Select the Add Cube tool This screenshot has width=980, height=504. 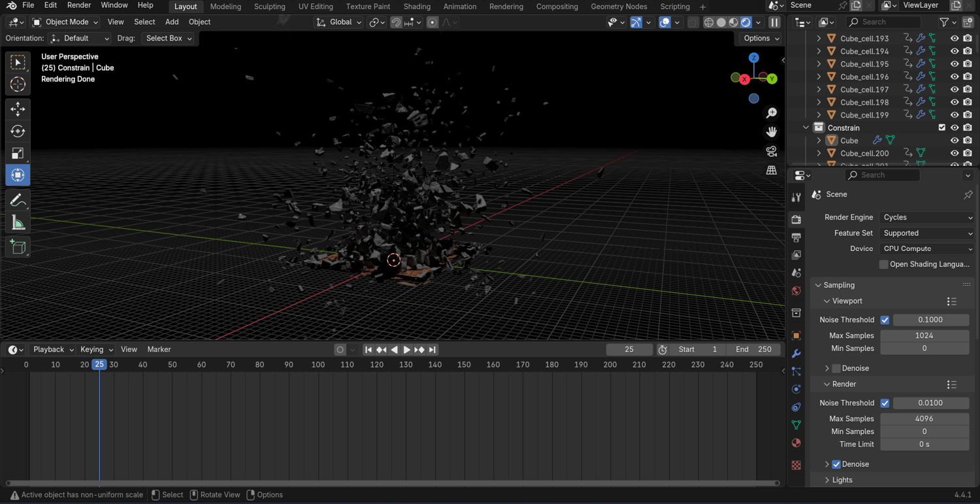pyautogui.click(x=18, y=247)
